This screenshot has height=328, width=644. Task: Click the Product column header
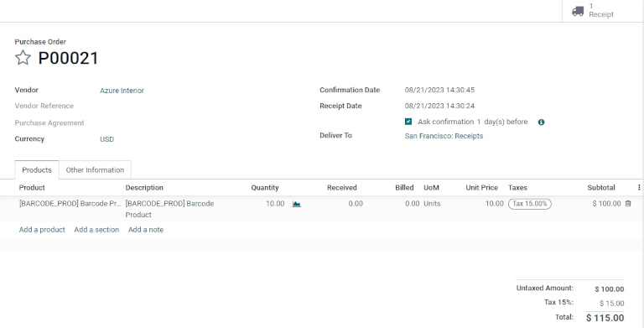[32, 188]
